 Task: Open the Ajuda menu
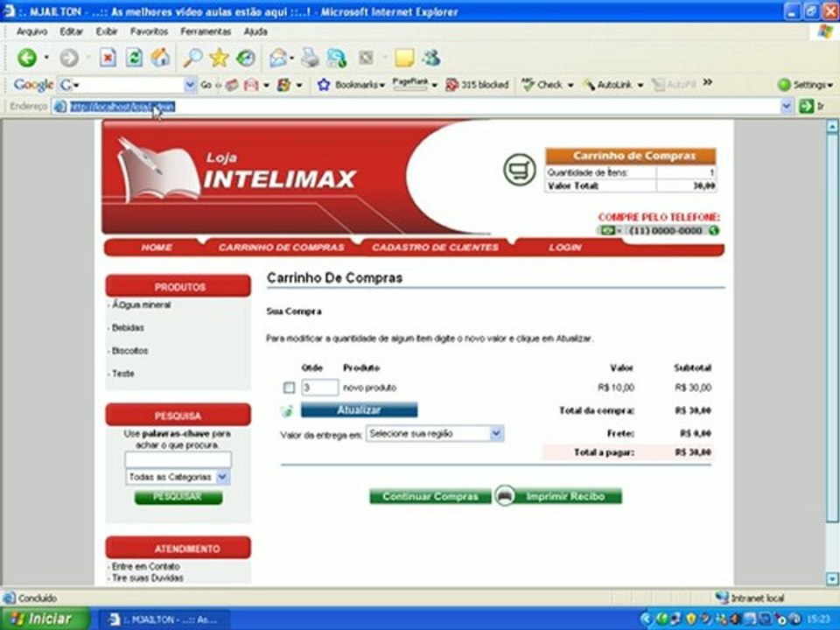pos(255,31)
